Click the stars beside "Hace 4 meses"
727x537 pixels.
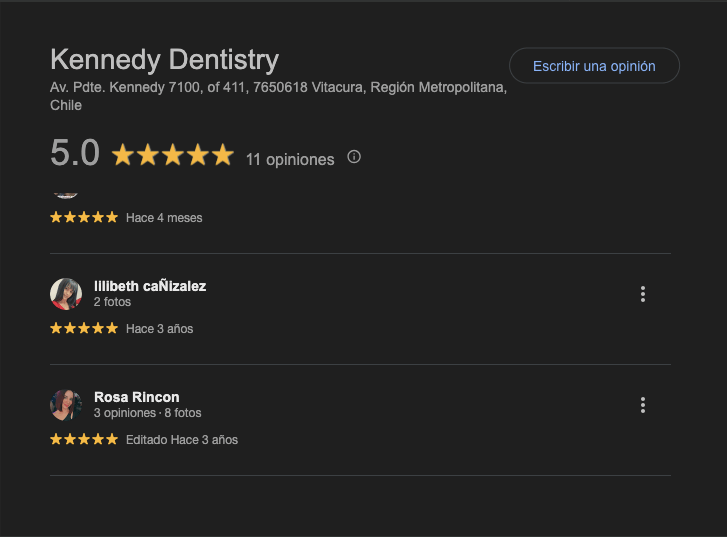pyautogui.click(x=84, y=217)
